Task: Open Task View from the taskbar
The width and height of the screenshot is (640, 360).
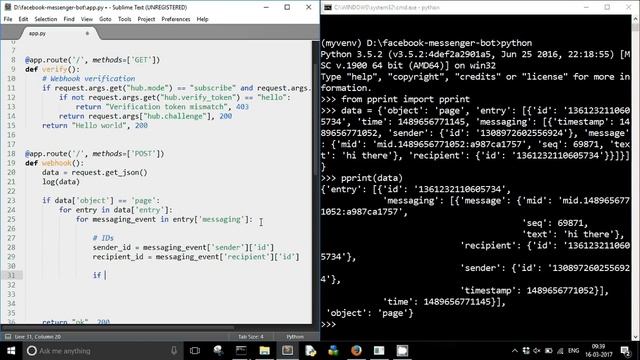Action: pos(195,351)
